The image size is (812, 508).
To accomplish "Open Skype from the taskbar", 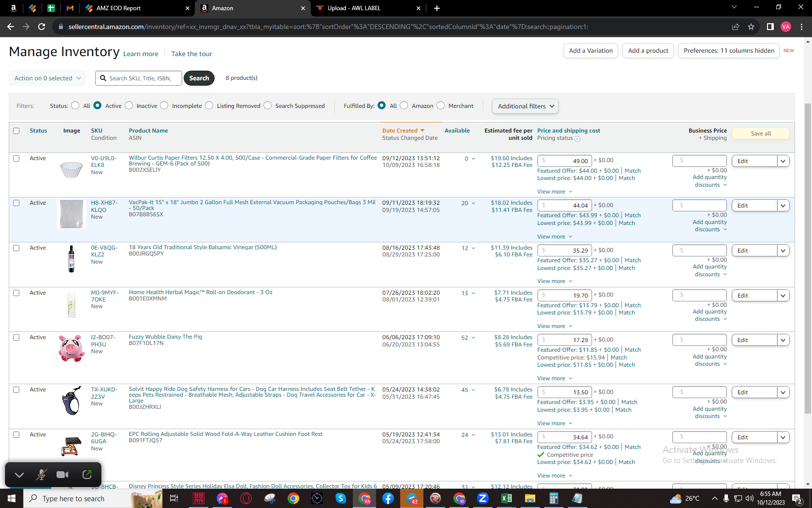I will pyautogui.click(x=341, y=498).
